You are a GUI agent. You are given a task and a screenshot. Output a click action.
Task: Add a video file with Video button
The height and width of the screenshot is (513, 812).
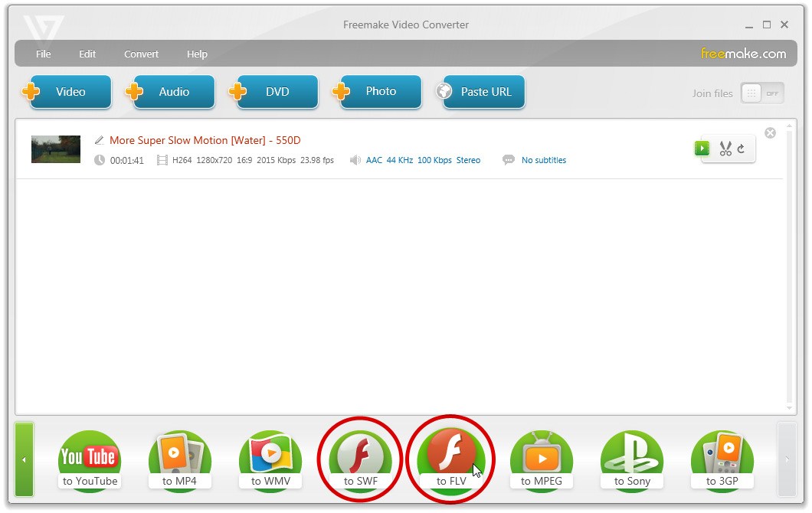tap(70, 92)
